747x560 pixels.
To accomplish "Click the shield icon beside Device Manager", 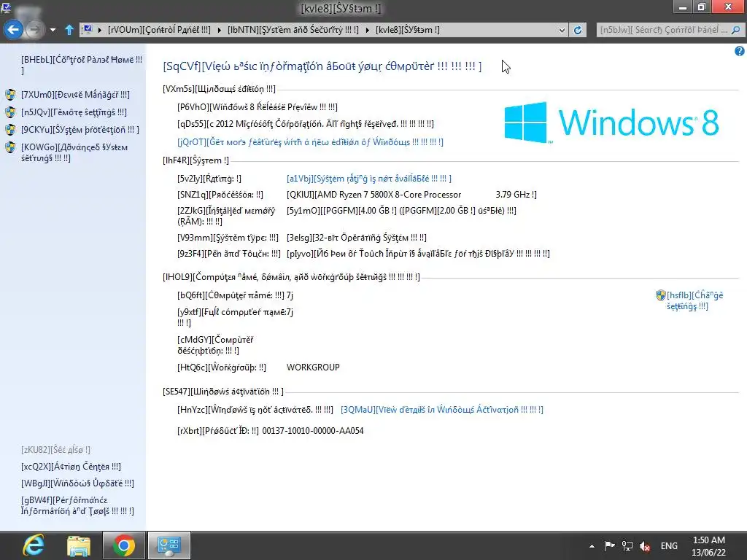I will pos(10,95).
